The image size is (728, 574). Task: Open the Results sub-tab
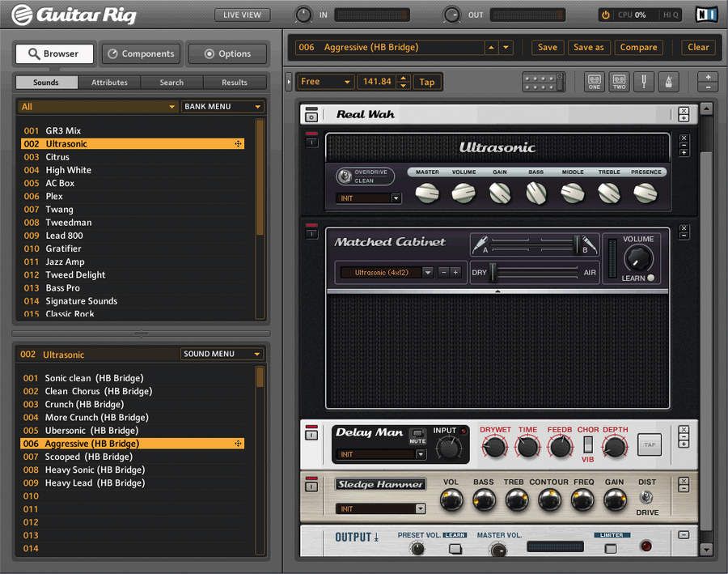pos(235,83)
